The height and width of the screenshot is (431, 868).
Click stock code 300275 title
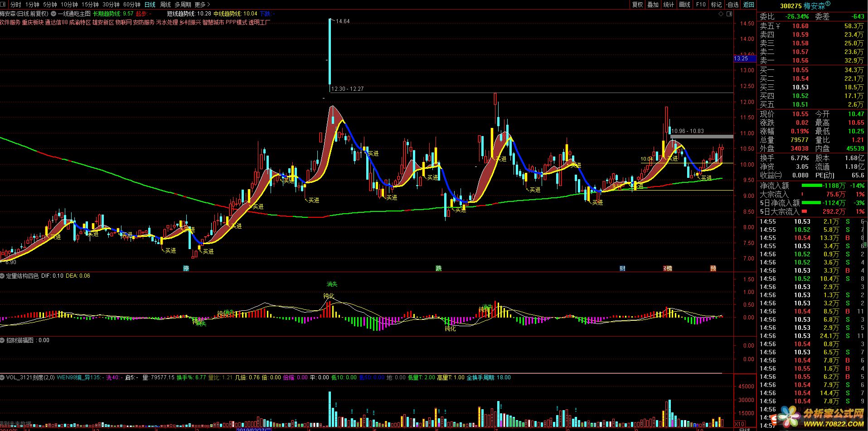pos(790,6)
